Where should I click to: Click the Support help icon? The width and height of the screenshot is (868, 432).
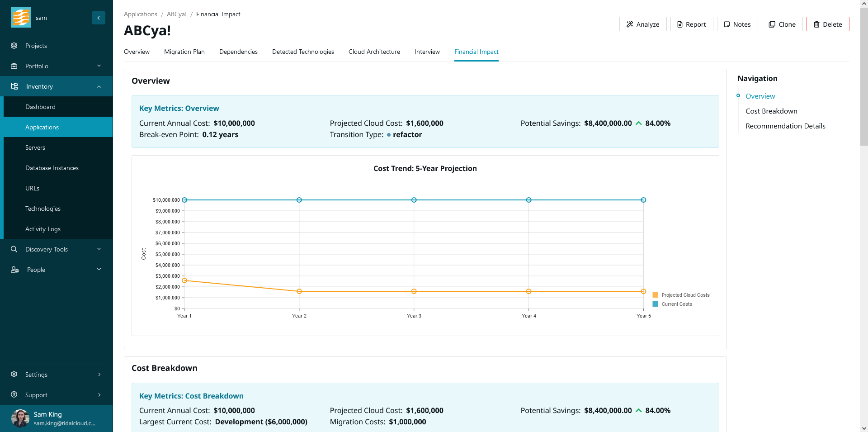coord(14,395)
